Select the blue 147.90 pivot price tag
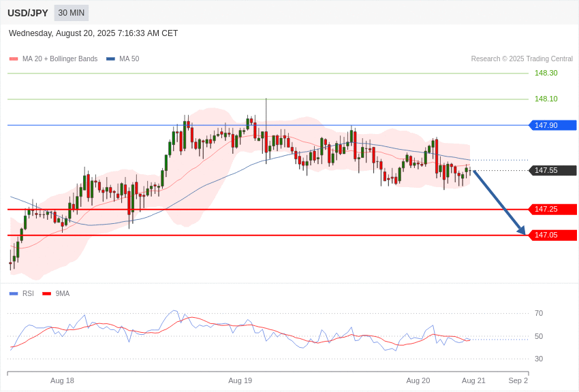The image size is (579, 392). (x=553, y=125)
